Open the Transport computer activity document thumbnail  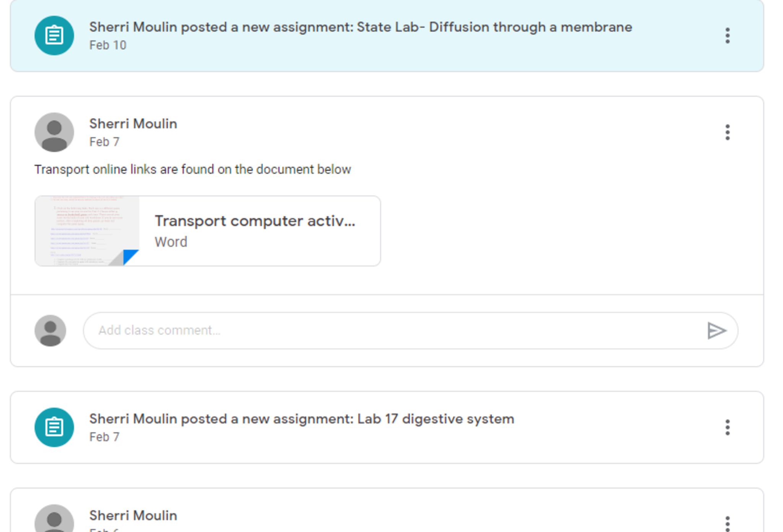pyautogui.click(x=87, y=231)
